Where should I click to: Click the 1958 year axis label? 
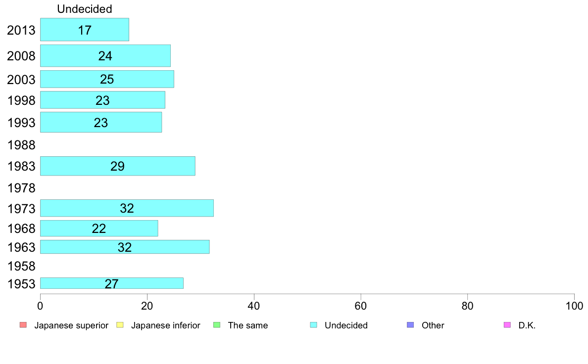tap(21, 266)
